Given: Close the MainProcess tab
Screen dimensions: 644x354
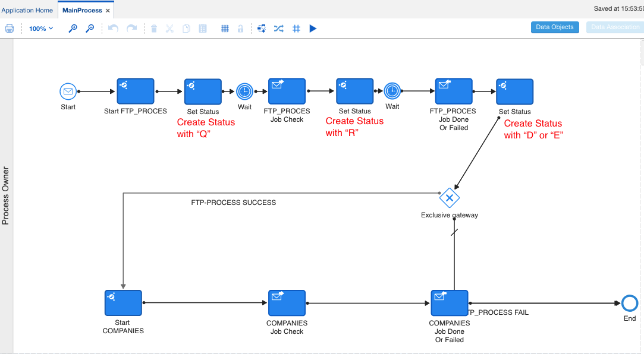Looking at the screenshot, I should pyautogui.click(x=108, y=11).
